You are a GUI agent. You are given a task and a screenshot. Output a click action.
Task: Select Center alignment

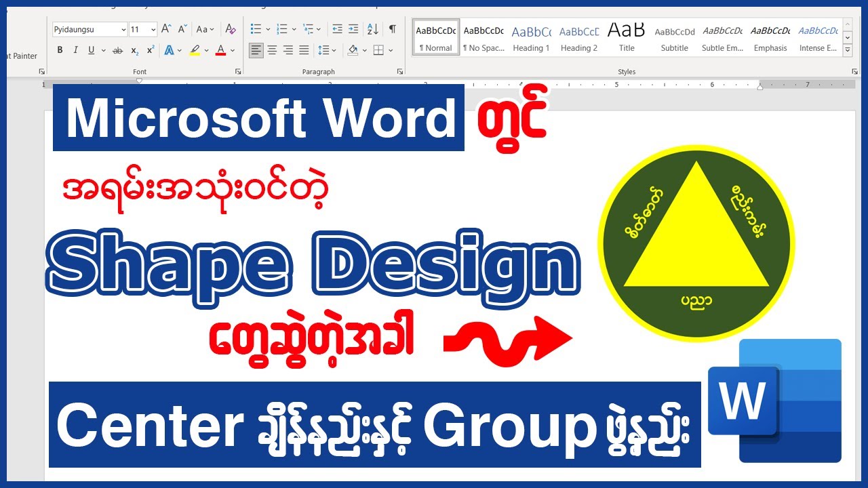point(272,50)
